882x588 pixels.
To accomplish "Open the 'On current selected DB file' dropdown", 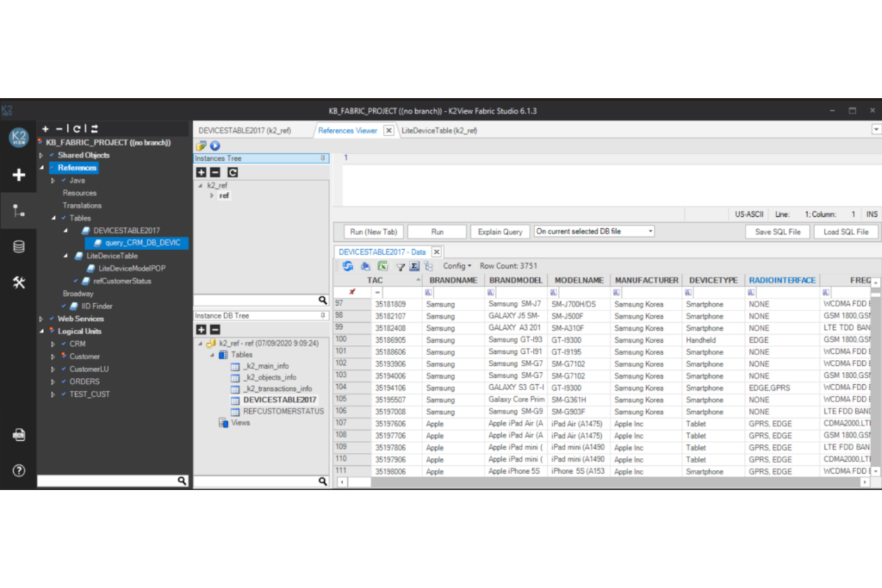I will click(x=594, y=231).
